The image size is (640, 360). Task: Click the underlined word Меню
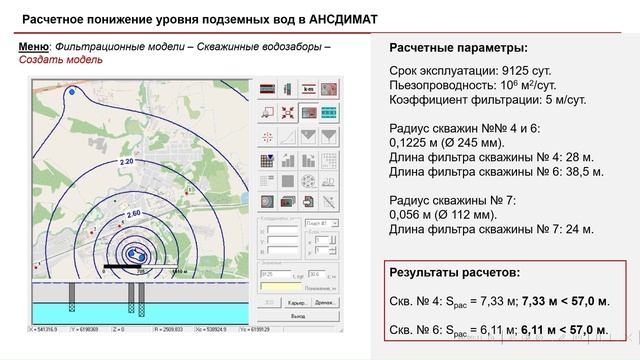(33, 47)
